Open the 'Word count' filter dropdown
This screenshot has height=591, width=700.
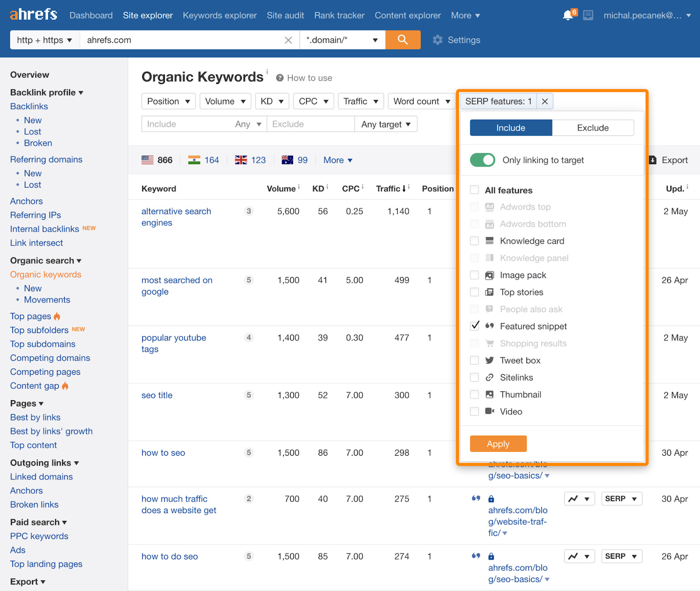coord(421,101)
